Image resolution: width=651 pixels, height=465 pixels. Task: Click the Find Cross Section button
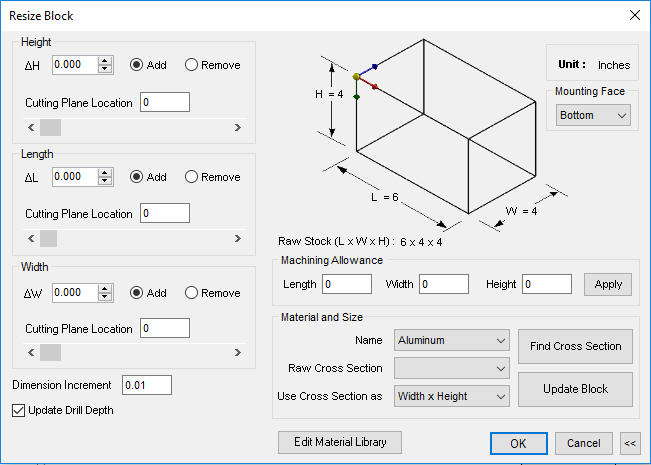(x=575, y=346)
